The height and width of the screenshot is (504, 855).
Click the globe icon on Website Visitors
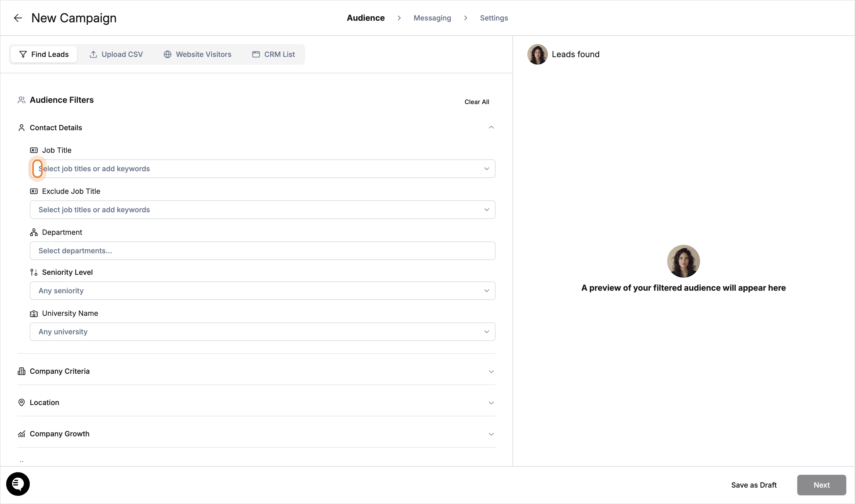click(x=167, y=54)
